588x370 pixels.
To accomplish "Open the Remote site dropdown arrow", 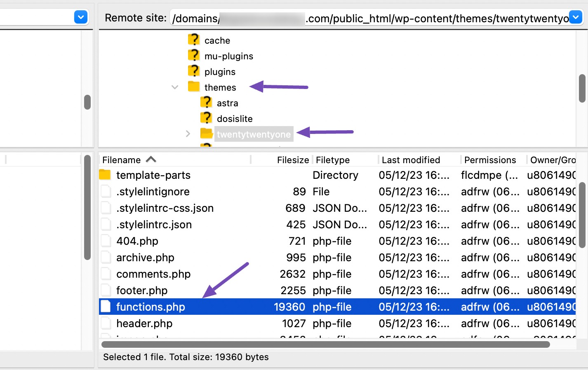I will (x=575, y=17).
